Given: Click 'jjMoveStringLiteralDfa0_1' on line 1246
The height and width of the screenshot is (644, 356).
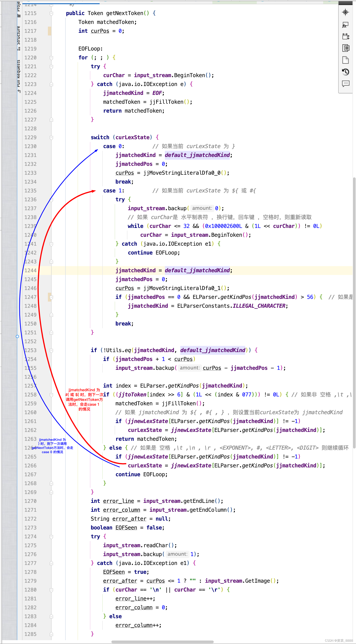Looking at the screenshot, I should (x=182, y=288).
